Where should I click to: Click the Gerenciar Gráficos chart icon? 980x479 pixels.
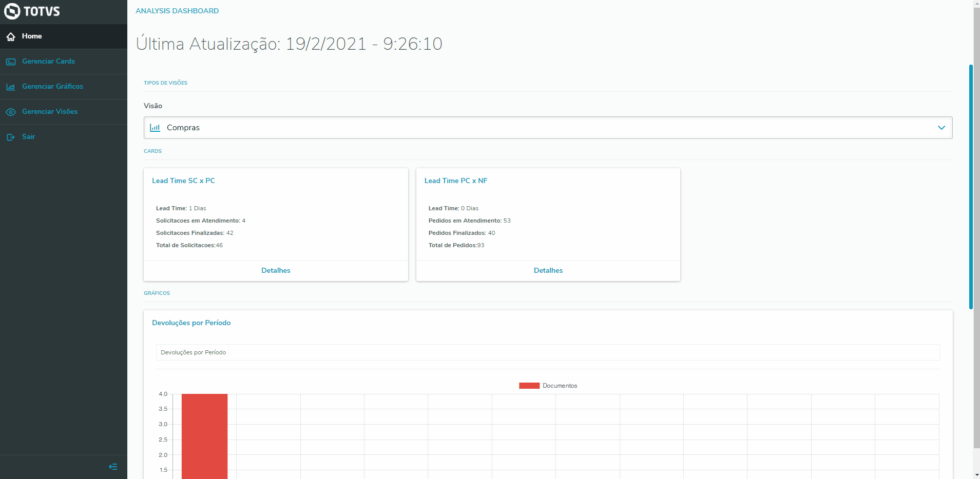click(x=11, y=87)
